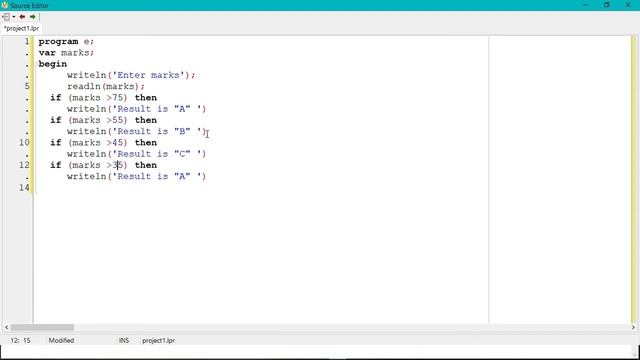The image size is (640, 360).
Task: Click the 'if (marks >55) then' line
Action: (x=104, y=120)
